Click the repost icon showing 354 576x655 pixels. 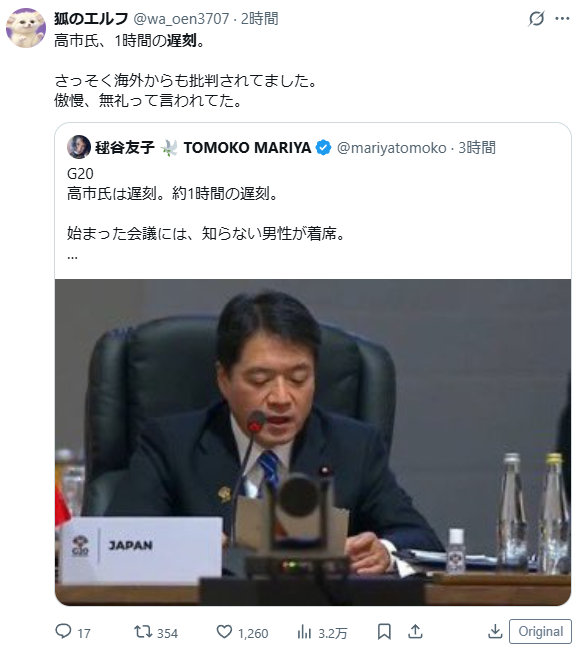(143, 631)
